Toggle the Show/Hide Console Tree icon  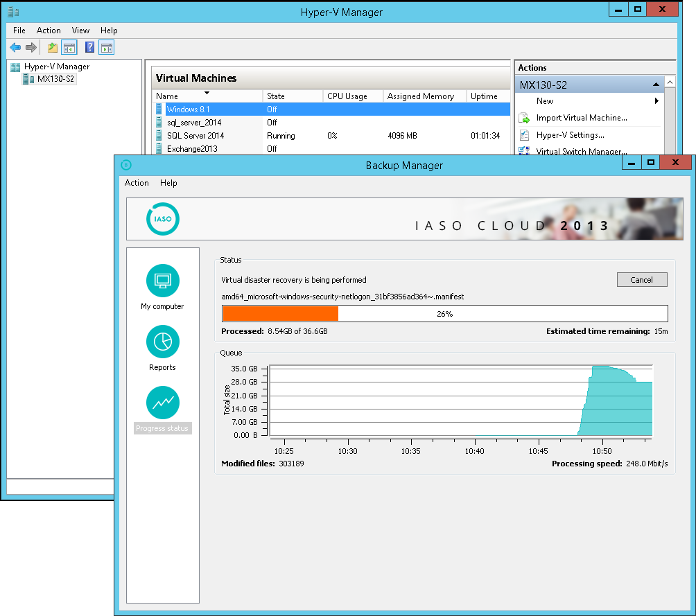click(69, 48)
